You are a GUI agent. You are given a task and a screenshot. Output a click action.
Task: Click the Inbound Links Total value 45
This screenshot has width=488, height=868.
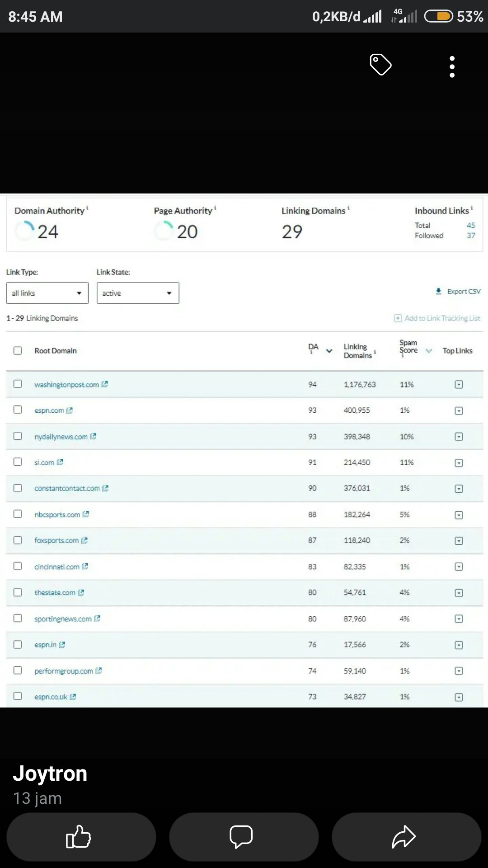471,225
